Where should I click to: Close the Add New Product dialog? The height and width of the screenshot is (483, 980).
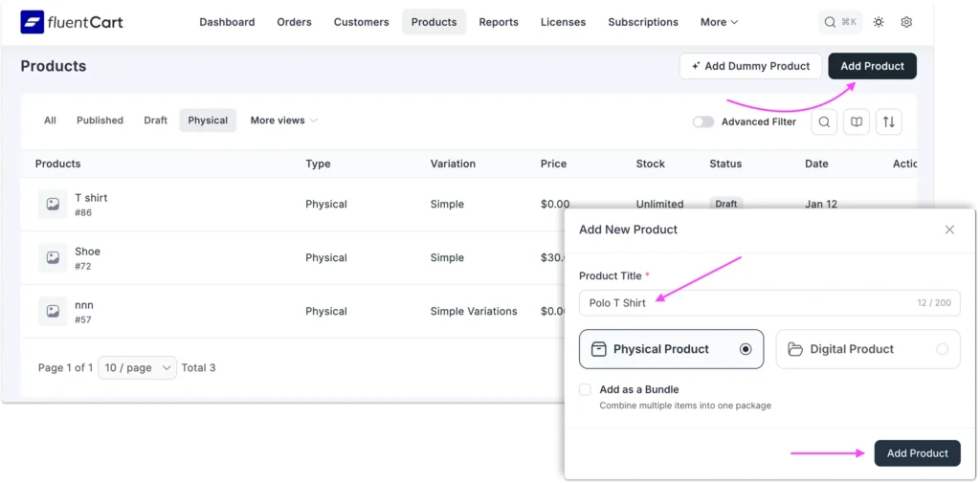click(x=949, y=230)
